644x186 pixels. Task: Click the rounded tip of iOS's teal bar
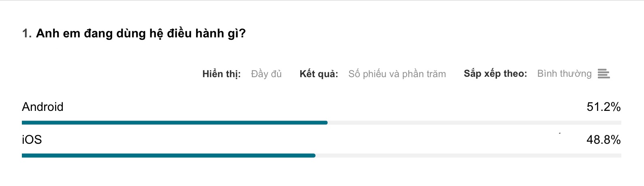click(313, 156)
